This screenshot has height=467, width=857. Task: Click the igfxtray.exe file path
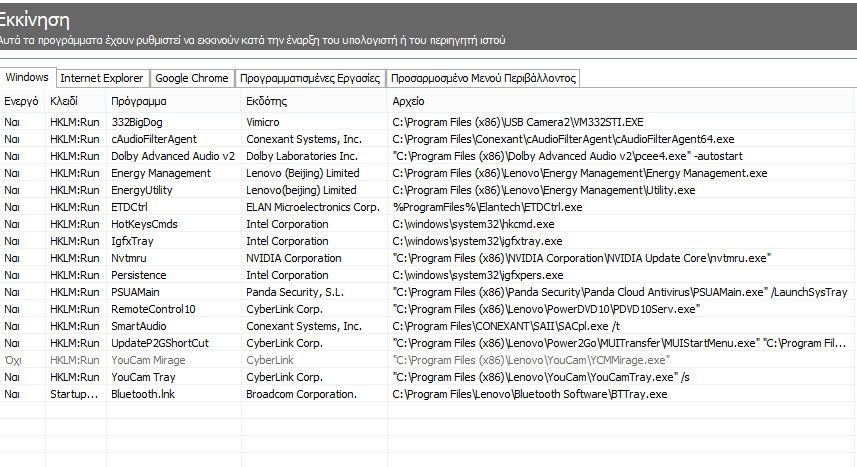pyautogui.click(x=477, y=241)
